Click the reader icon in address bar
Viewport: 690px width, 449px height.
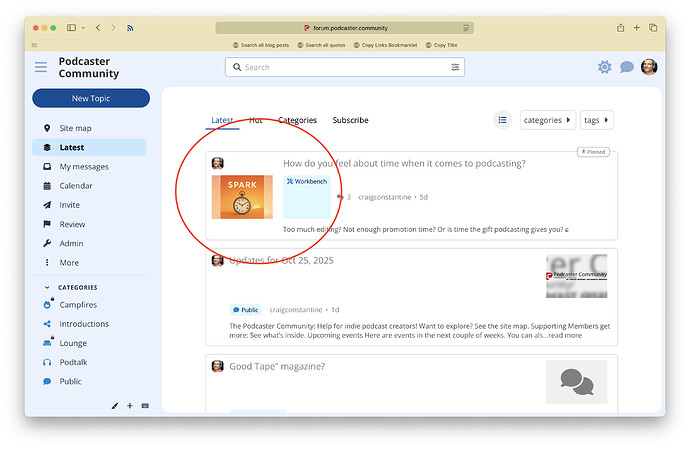click(x=466, y=28)
